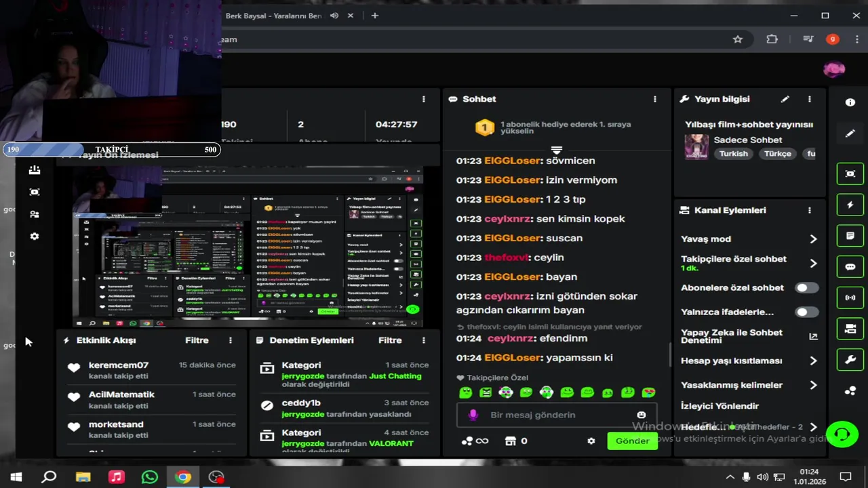Screen dimensions: 868x488
Task: Open Denetim Eylemleri three-dot menu
Action: coord(423,340)
